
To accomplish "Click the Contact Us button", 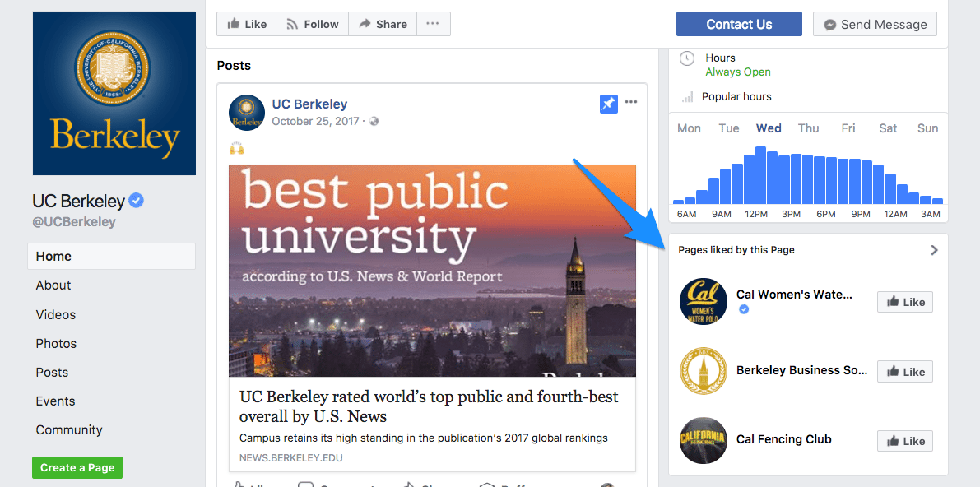I will [738, 24].
